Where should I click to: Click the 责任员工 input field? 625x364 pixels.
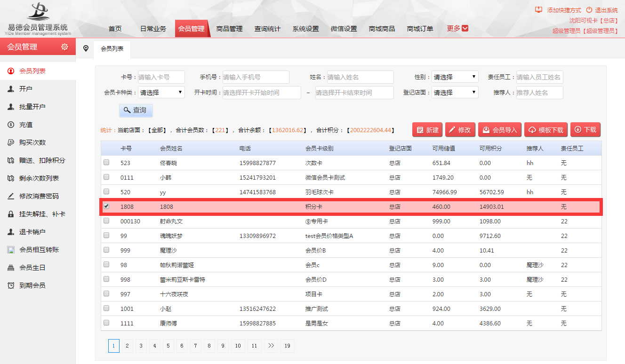click(x=540, y=77)
